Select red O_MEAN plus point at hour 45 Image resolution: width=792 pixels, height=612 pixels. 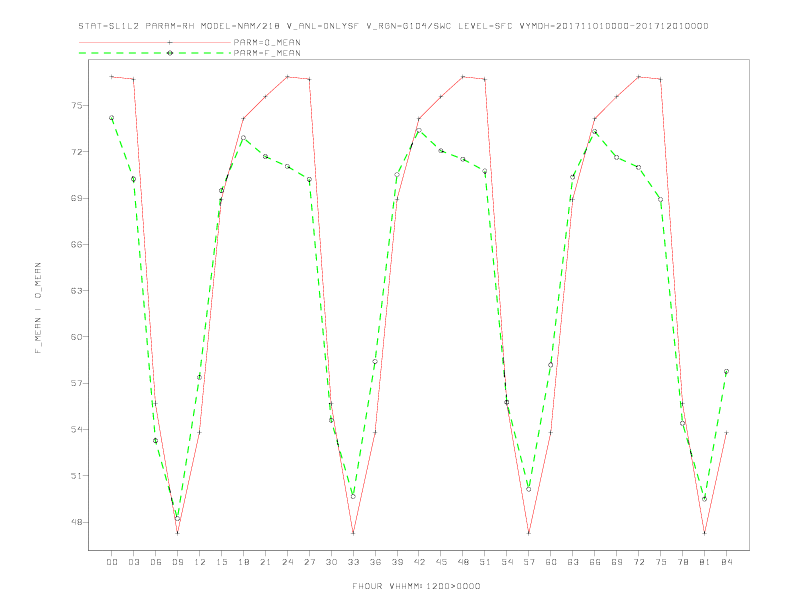(x=441, y=96)
